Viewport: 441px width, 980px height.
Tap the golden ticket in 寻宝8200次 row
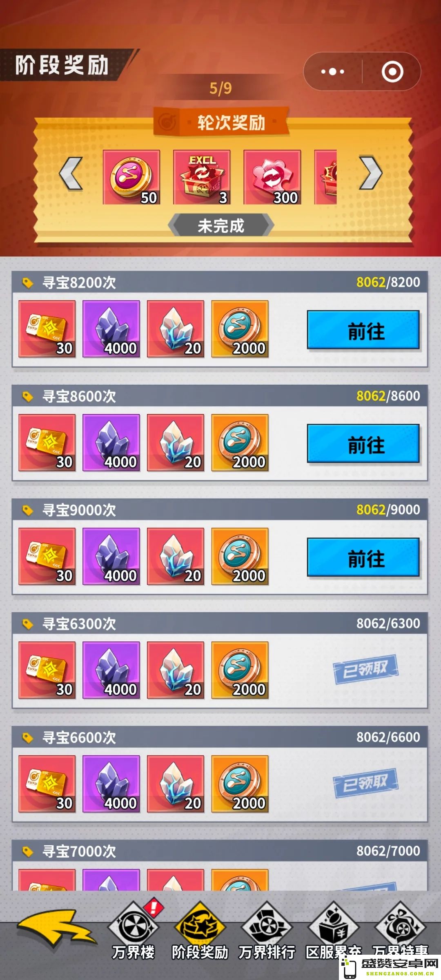(47, 329)
